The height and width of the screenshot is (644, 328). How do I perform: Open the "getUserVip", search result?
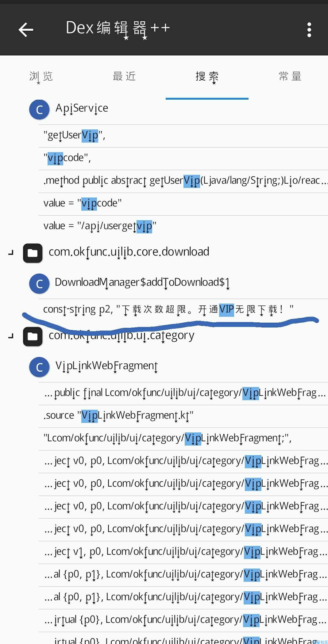click(x=183, y=136)
